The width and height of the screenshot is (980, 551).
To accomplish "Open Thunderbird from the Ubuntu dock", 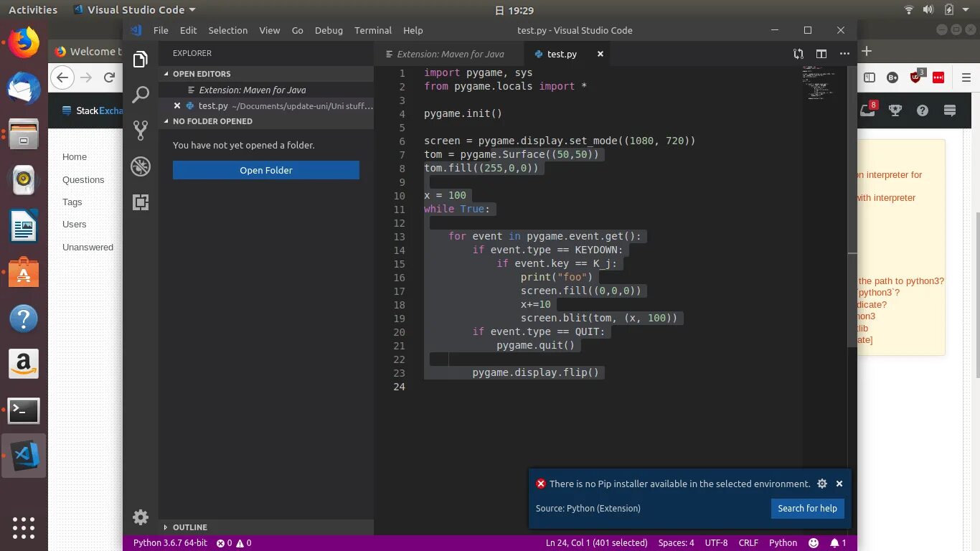I will 24,88.
